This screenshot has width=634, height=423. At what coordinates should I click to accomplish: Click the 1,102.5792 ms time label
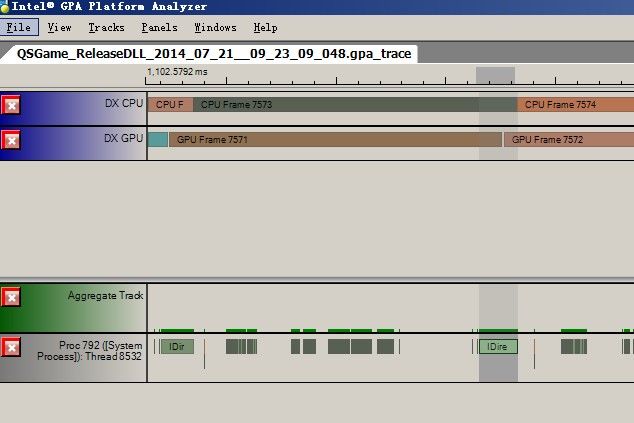pos(177,72)
